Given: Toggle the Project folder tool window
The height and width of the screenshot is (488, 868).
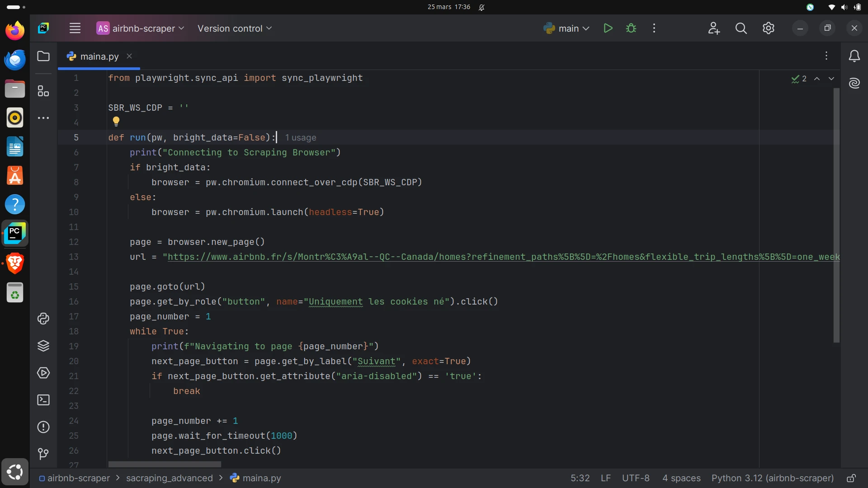Looking at the screenshot, I should pyautogui.click(x=43, y=56).
